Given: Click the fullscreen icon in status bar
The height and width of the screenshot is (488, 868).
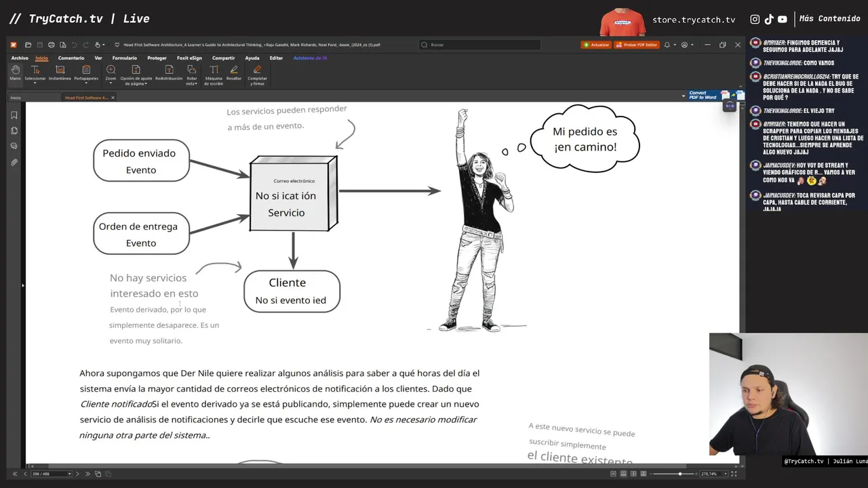Looking at the screenshot, I should [x=734, y=474].
